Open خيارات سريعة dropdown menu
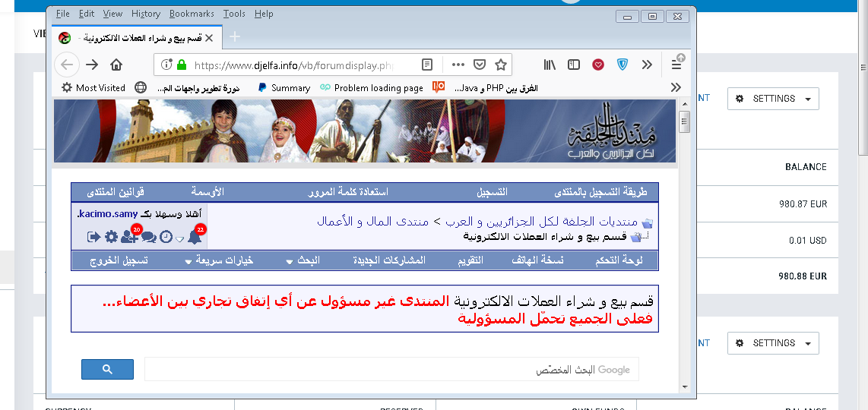 coord(219,260)
